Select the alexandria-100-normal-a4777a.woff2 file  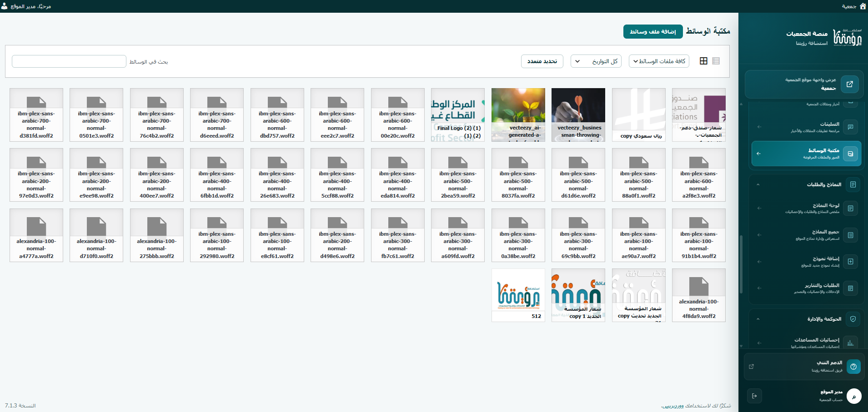[x=36, y=235]
